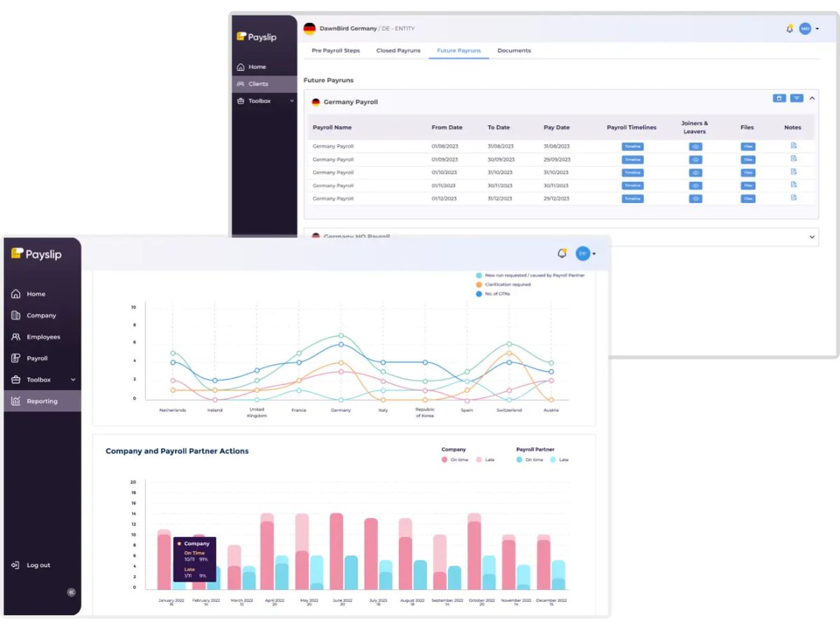View Joiners & Leavers for the 01/12/2023 payroll
The height and width of the screenshot is (630, 840).
(x=695, y=199)
